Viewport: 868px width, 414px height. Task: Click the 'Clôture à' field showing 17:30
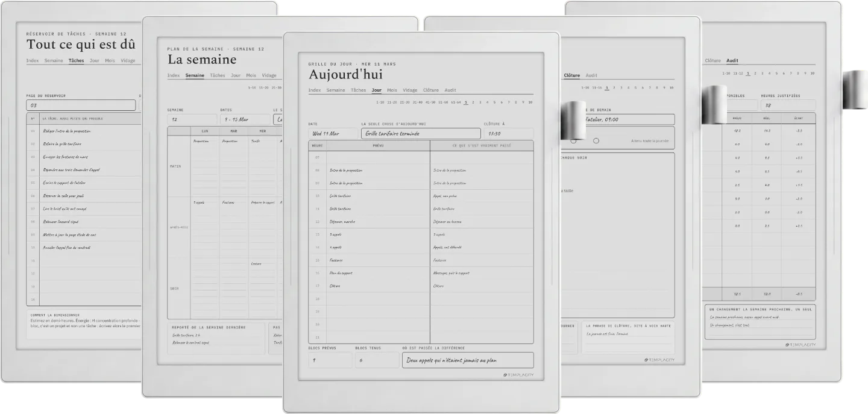coord(509,134)
